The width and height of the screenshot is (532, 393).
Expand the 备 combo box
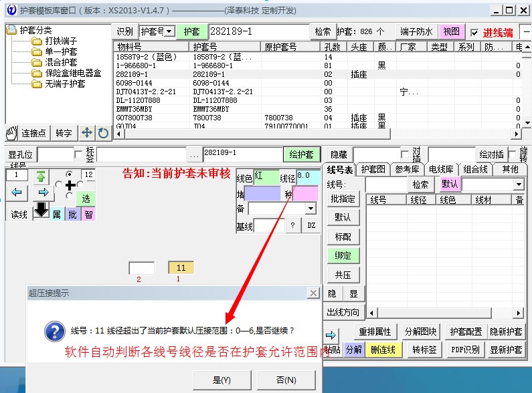point(311,209)
